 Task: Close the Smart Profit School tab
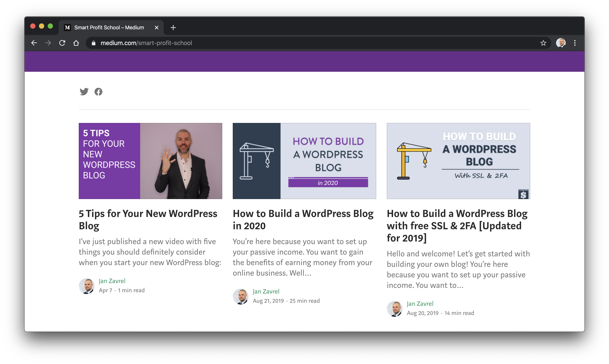[156, 28]
